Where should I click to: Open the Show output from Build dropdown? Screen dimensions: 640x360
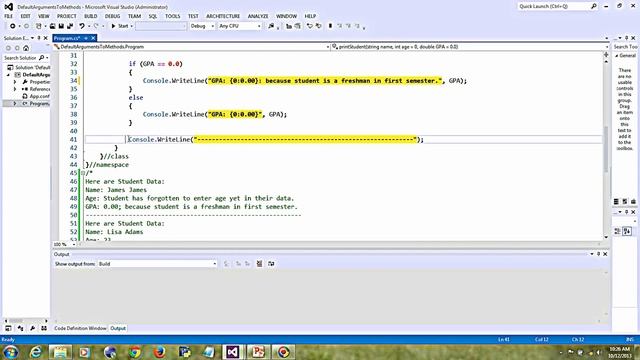coord(157,264)
